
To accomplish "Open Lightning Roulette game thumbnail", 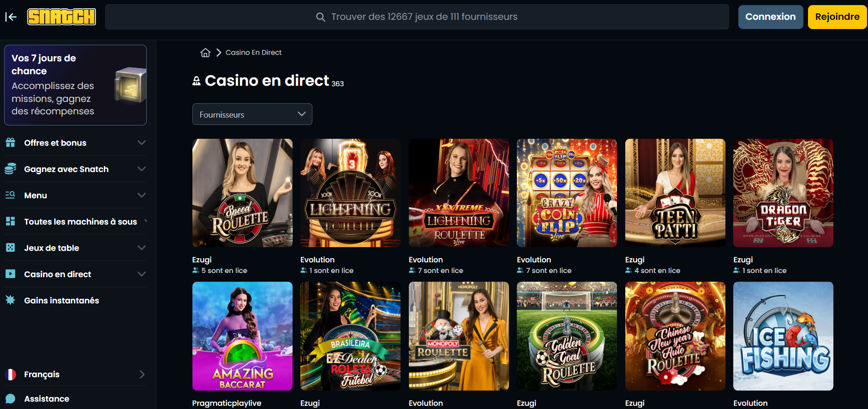I will coord(350,193).
